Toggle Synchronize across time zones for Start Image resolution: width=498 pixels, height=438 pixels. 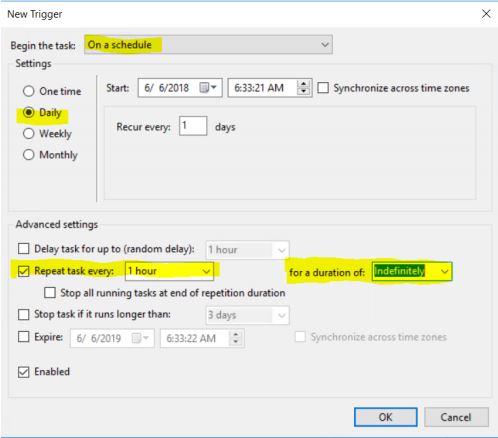click(x=323, y=88)
